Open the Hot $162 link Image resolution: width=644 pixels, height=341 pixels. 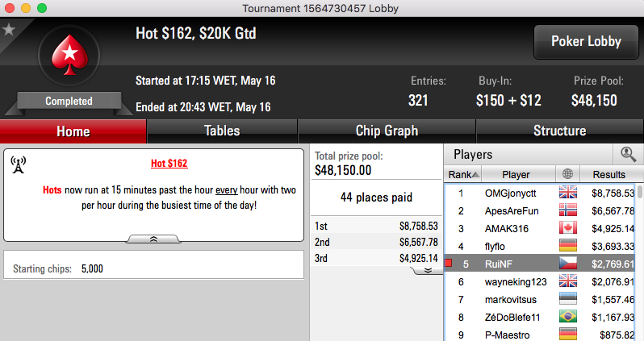point(169,164)
